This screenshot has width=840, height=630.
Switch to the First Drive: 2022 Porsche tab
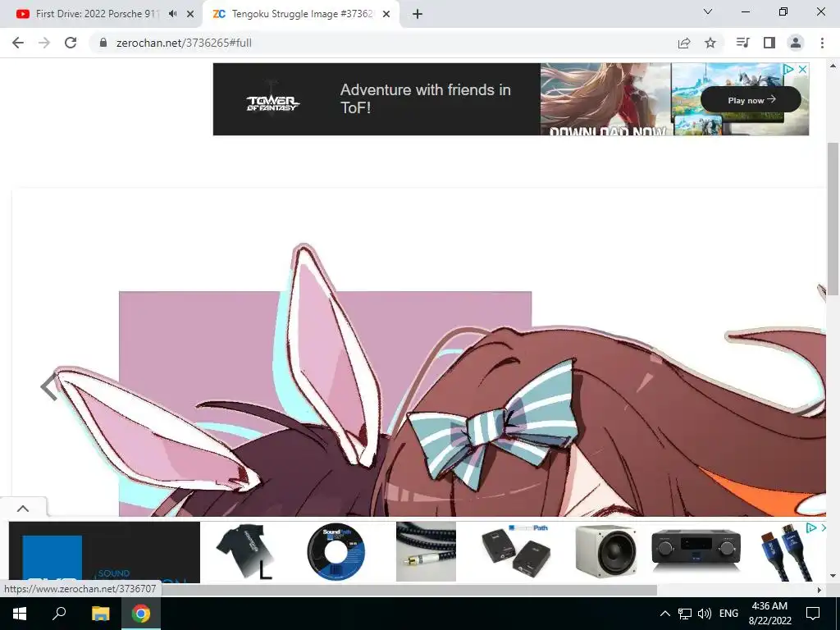(x=97, y=14)
